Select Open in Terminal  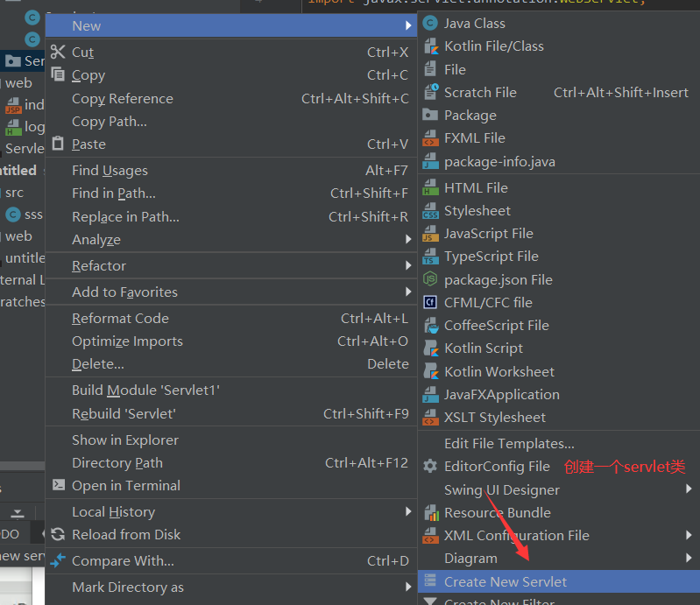pos(126,486)
